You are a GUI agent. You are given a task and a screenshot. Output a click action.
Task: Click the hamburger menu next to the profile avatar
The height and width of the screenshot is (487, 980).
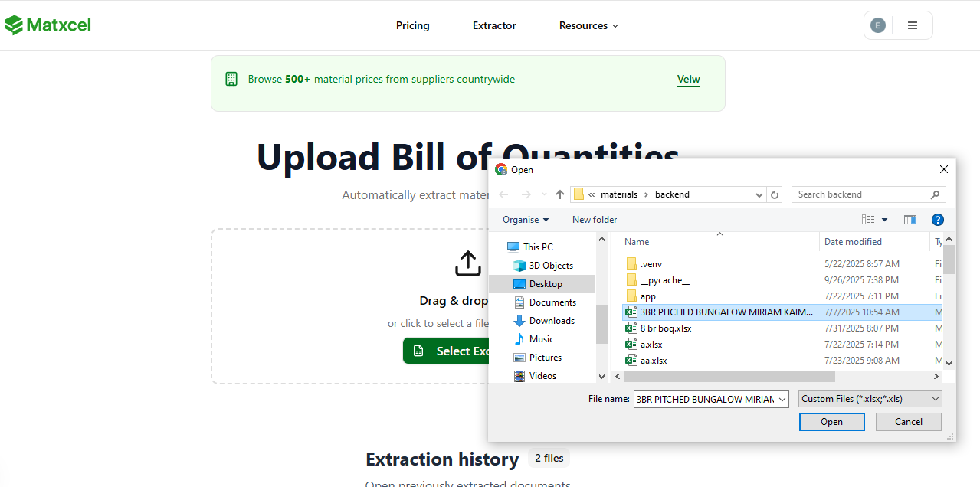[912, 25]
